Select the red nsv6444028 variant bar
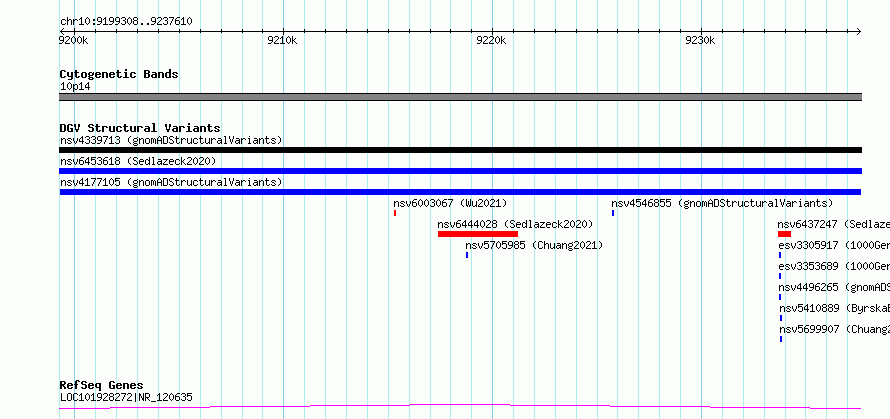Image resolution: width=890 pixels, height=419 pixels. pyautogui.click(x=478, y=234)
